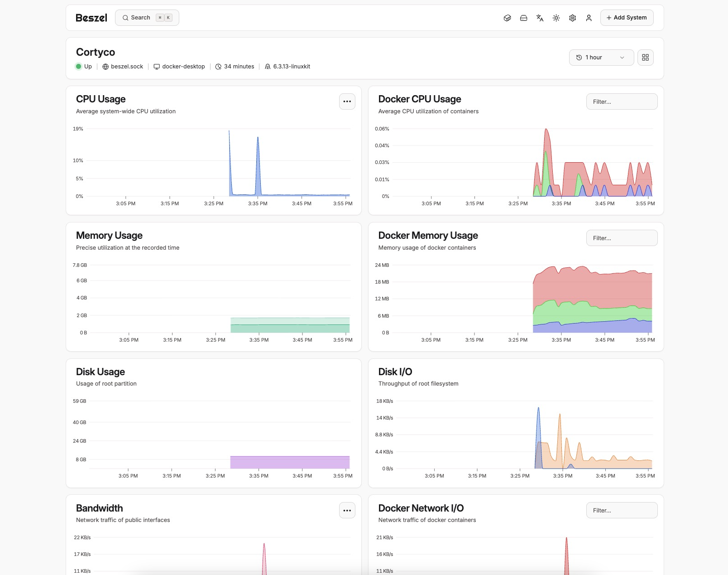Select the Cortyco system title

point(96,52)
